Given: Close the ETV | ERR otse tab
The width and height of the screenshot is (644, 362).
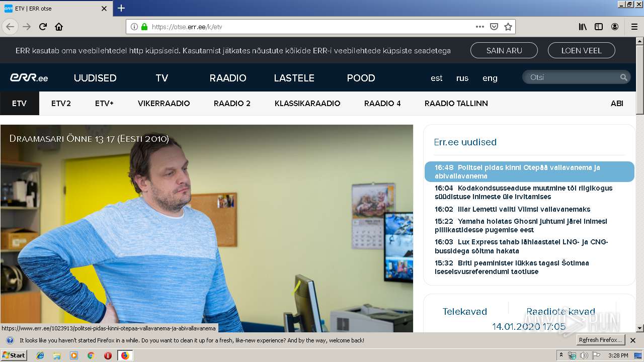Looking at the screenshot, I should (x=104, y=9).
